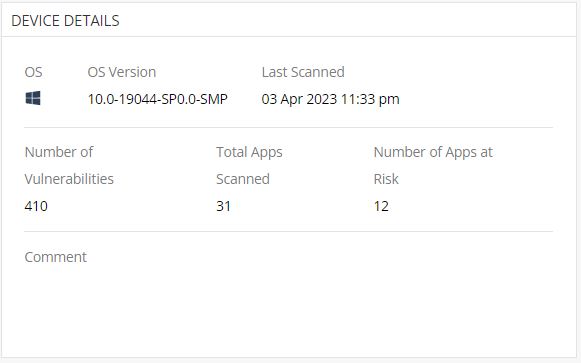This screenshot has width=581, height=363.
Task: Click the Windows OS logo icon
Action: (33, 98)
